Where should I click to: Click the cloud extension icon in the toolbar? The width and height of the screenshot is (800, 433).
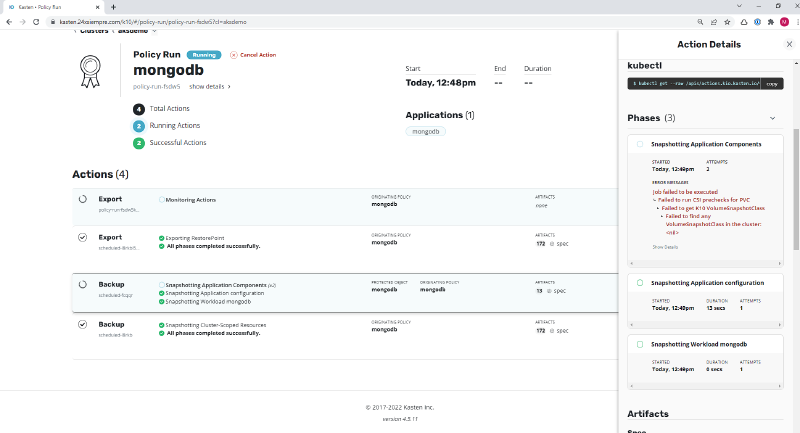click(743, 22)
